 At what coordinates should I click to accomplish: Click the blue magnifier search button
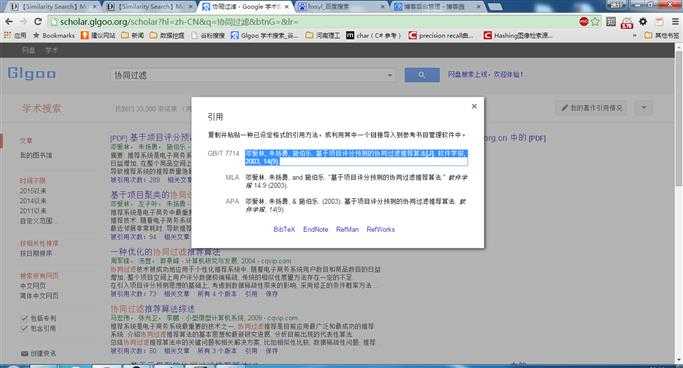(x=422, y=75)
